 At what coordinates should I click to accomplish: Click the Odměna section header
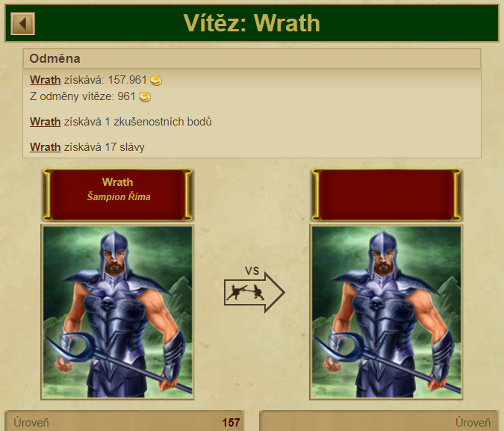tap(252, 58)
